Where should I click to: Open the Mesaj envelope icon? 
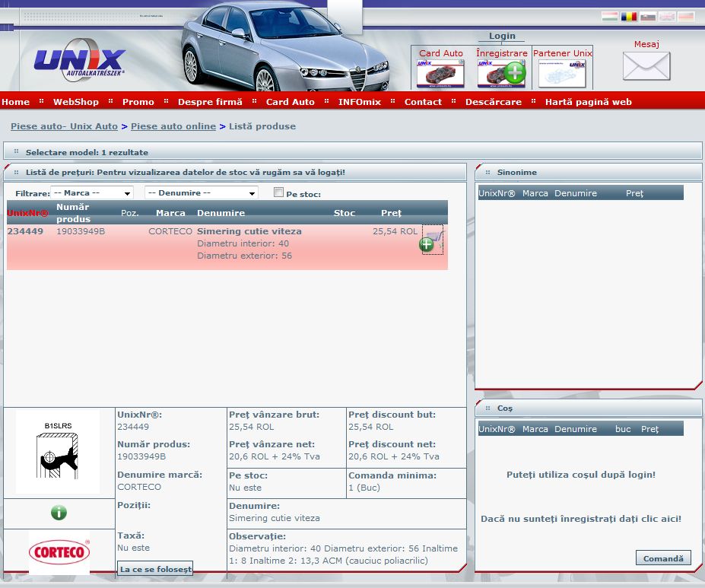coord(646,66)
